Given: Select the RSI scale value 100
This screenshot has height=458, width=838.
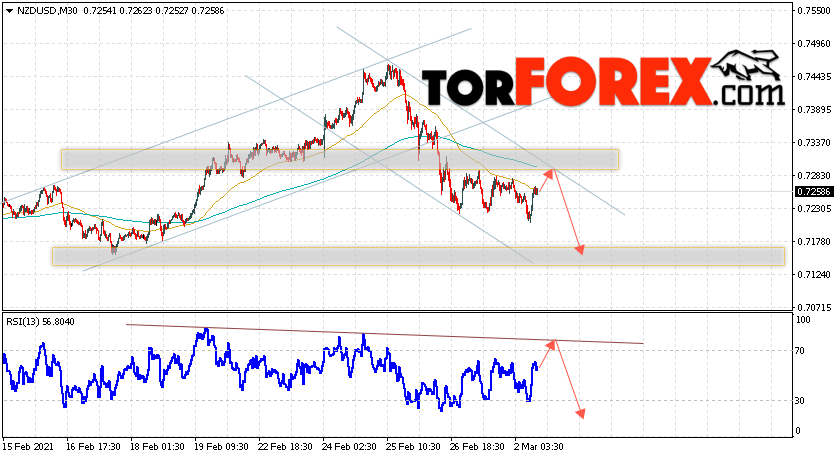Looking at the screenshot, I should point(803,320).
